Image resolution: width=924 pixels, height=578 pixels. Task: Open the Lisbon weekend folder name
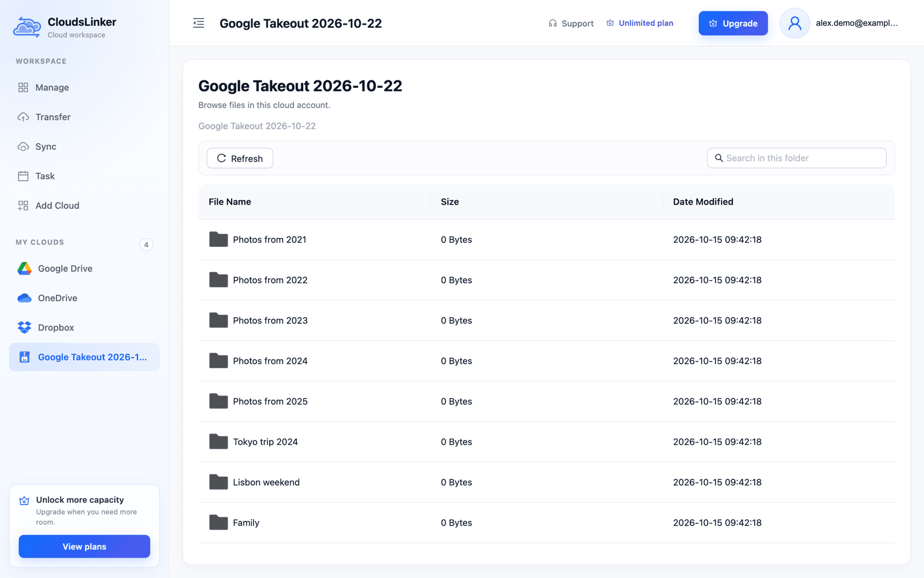point(266,482)
